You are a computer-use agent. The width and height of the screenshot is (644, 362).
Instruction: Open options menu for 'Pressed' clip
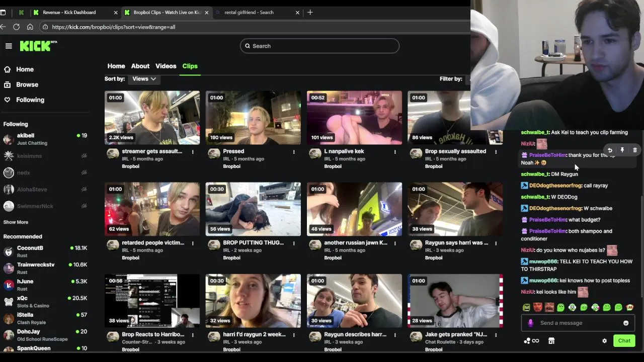(294, 151)
